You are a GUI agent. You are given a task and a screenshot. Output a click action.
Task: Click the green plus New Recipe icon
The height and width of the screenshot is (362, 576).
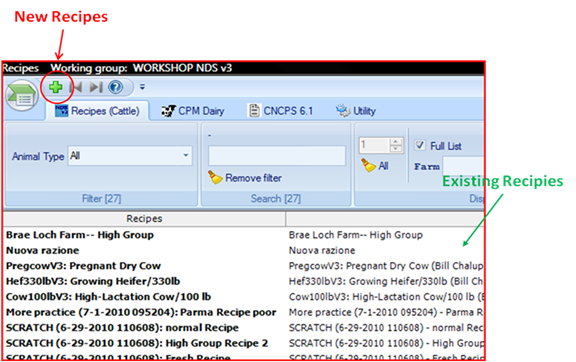click(55, 87)
